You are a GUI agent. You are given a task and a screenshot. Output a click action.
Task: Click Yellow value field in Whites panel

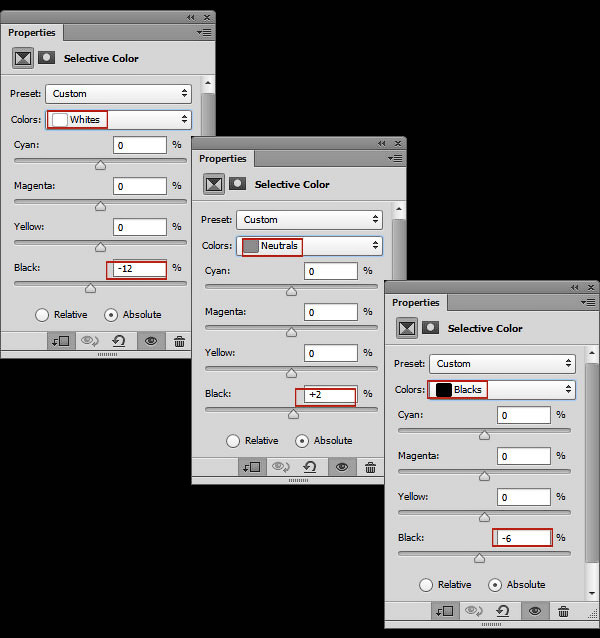pos(140,227)
